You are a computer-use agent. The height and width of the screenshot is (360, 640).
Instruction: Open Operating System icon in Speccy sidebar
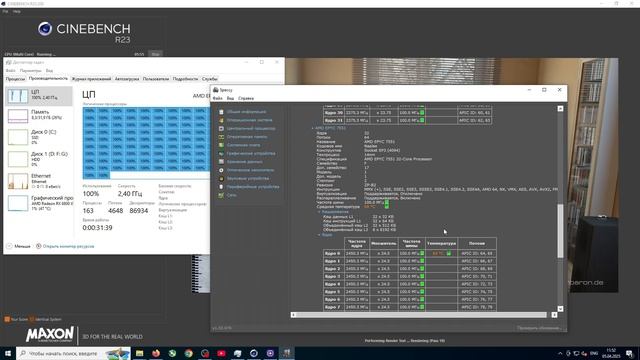pos(221,120)
